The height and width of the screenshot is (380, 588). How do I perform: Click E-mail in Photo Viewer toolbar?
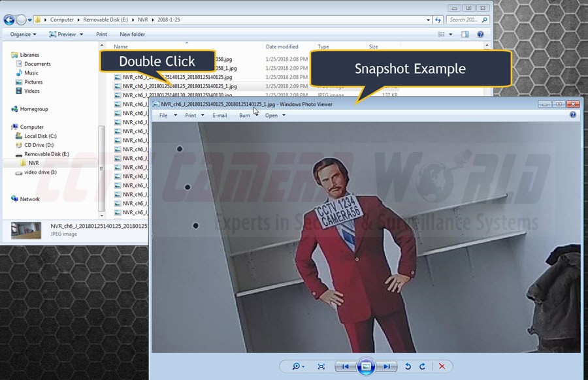pyautogui.click(x=220, y=115)
